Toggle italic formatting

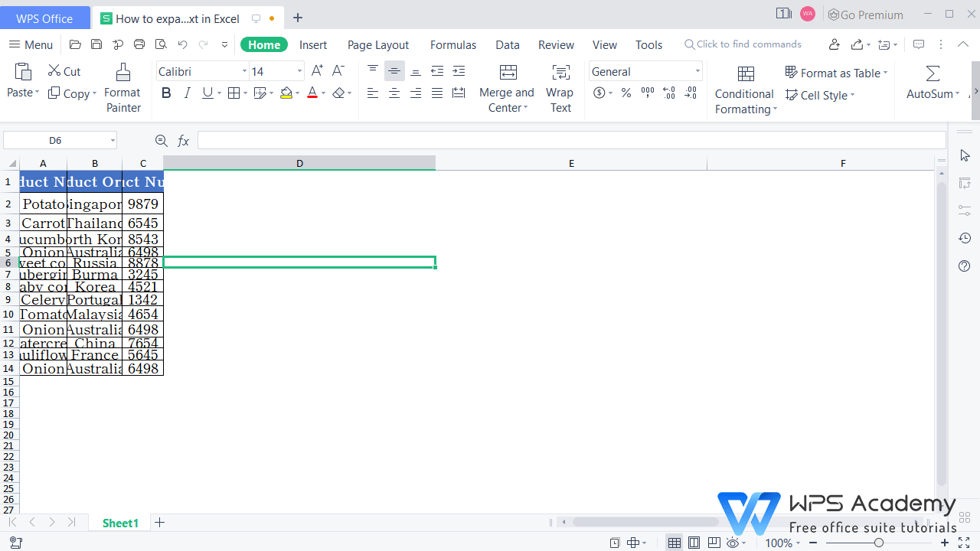(x=187, y=93)
